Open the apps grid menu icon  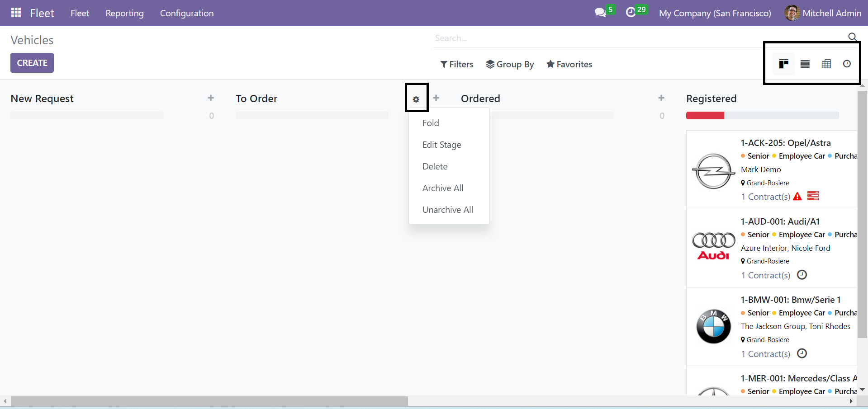point(16,13)
